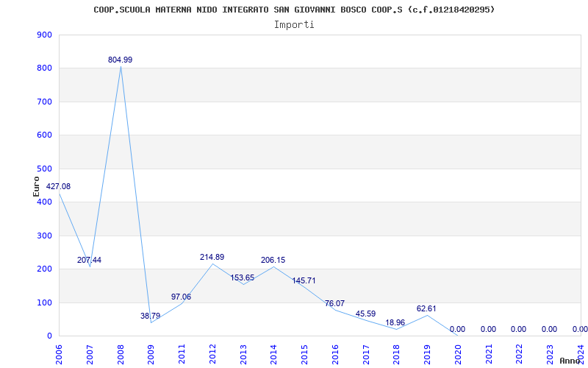Click the 2023 x-axis year label
Image resolution: width=588 pixels, height=368 pixels.
pos(550,354)
